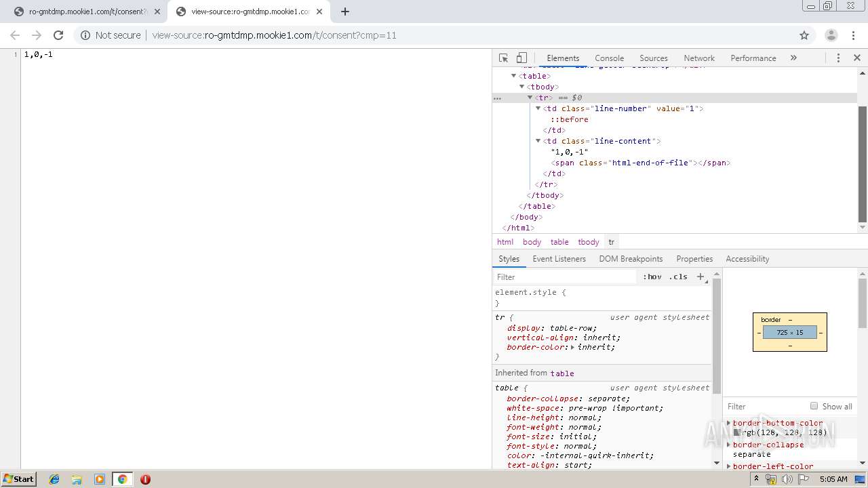Open the file explorer taskbar icon
Image resolution: width=868 pixels, height=488 pixels.
(x=77, y=479)
